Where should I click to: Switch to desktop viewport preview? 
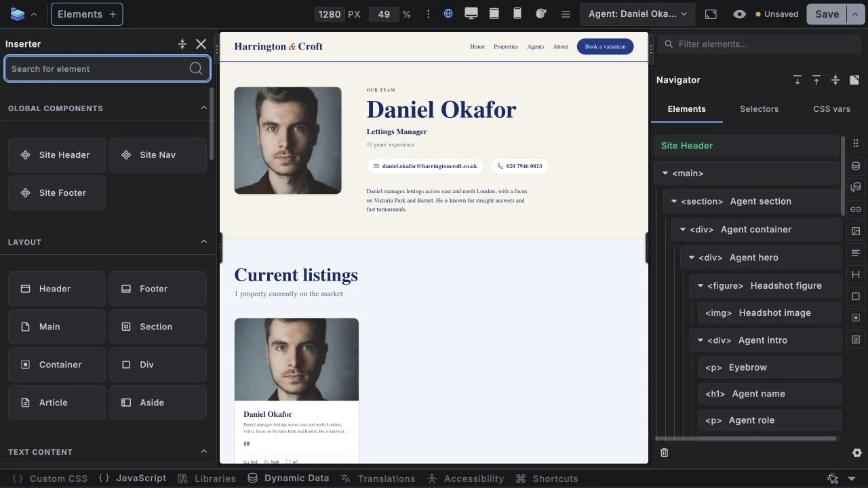[471, 14]
